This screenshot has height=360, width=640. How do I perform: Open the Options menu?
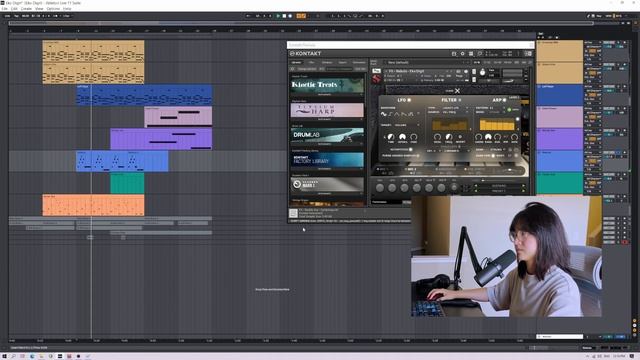point(53,9)
